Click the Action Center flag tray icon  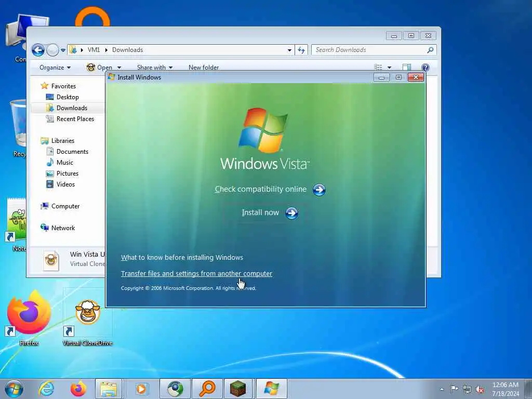[x=454, y=389]
